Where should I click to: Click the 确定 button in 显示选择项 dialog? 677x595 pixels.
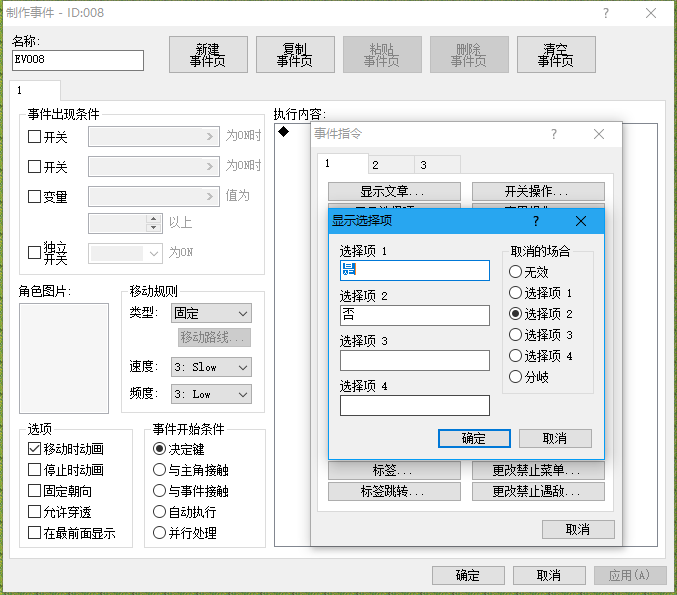click(474, 438)
